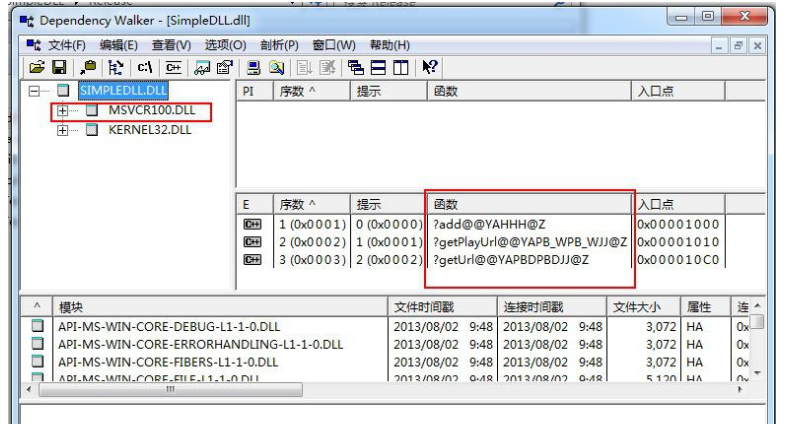Image resolution: width=789 pixels, height=424 pixels.
Task: Sort imports by the PI column header
Action: 255,92
